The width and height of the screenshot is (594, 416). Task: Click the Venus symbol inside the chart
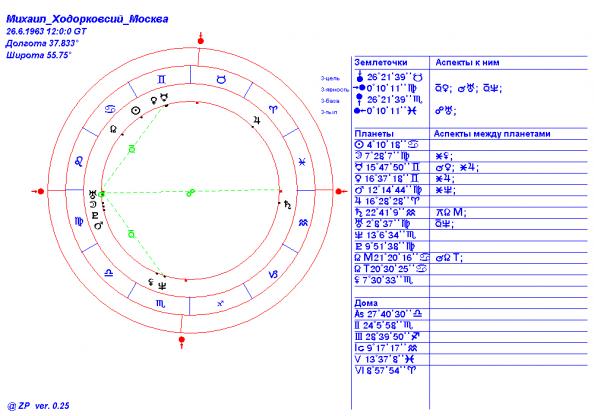tap(154, 100)
